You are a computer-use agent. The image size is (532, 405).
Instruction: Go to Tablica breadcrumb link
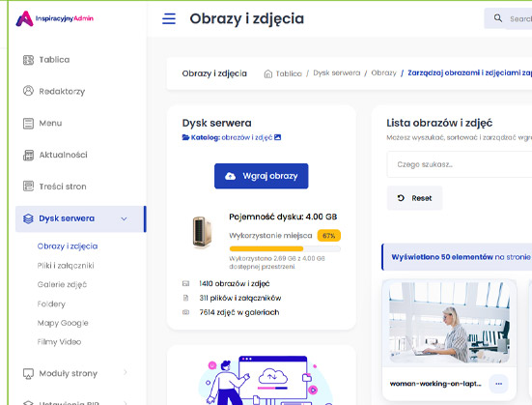[289, 73]
